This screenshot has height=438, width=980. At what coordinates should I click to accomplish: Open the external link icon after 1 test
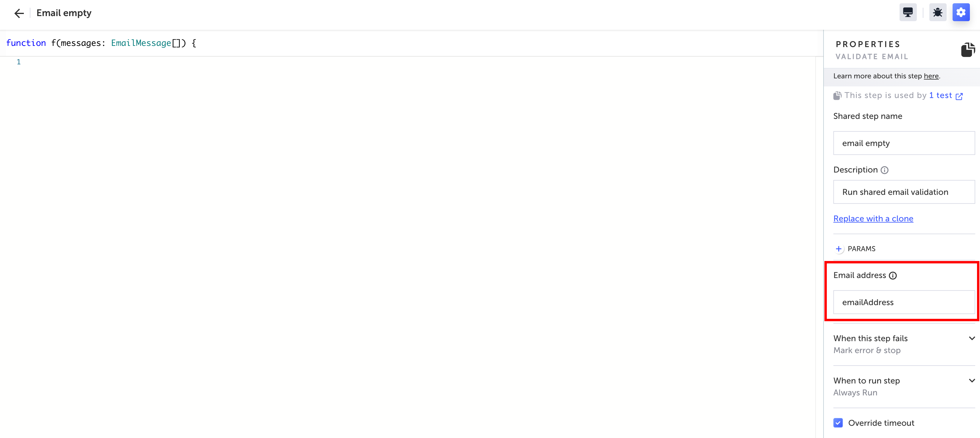click(959, 96)
